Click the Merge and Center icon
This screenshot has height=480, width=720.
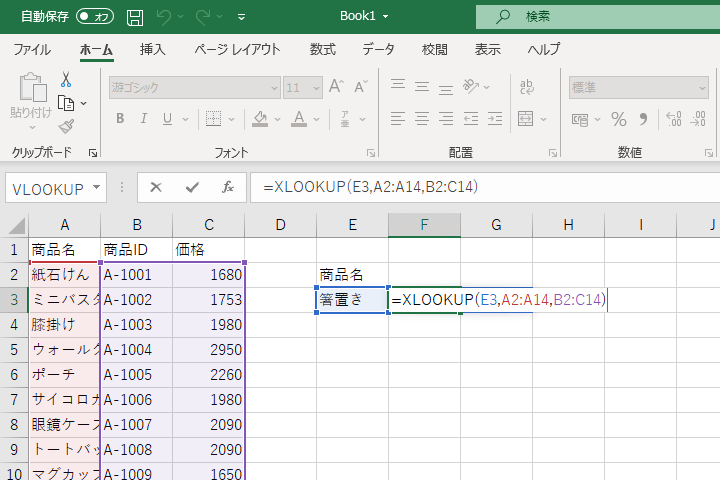click(526, 119)
